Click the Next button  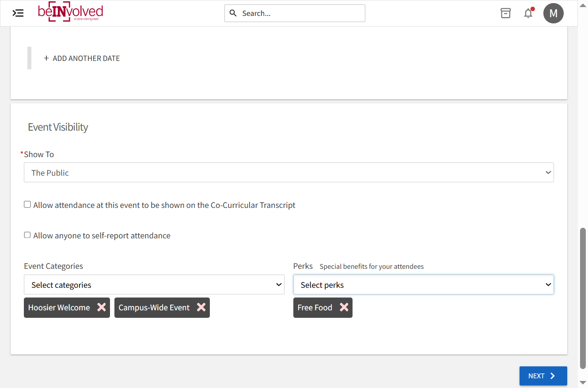543,376
